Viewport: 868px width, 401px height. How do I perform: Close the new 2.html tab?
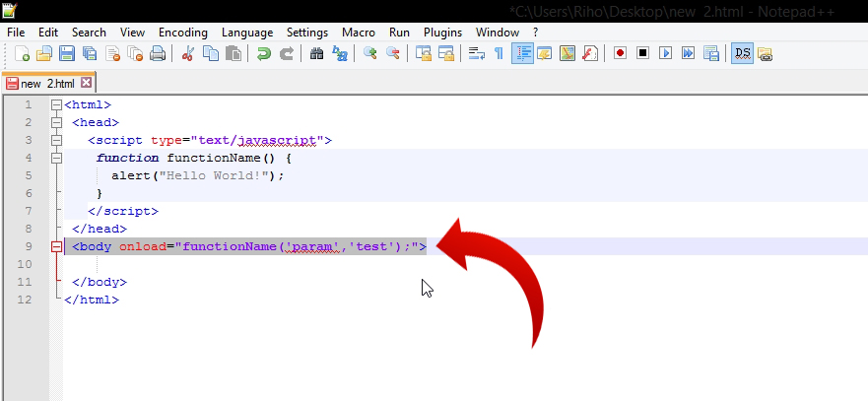(86, 83)
